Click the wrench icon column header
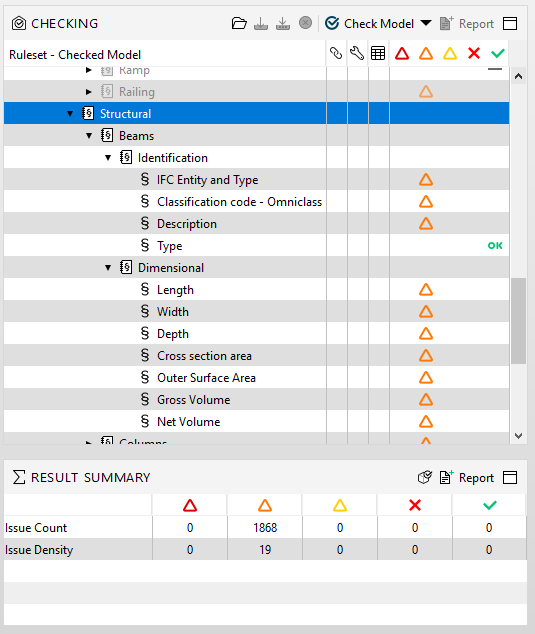Viewport: 535px width, 634px height. (x=357, y=53)
